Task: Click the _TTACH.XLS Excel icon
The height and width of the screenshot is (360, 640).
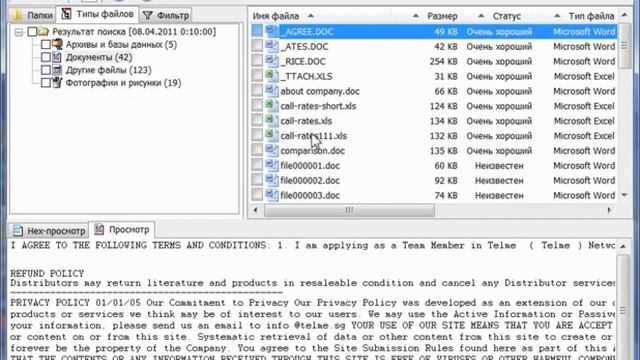Action: pyautogui.click(x=271, y=76)
